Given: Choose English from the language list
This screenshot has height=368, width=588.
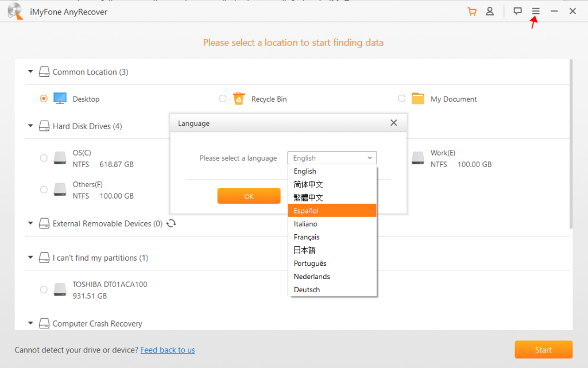Looking at the screenshot, I should pos(332,171).
